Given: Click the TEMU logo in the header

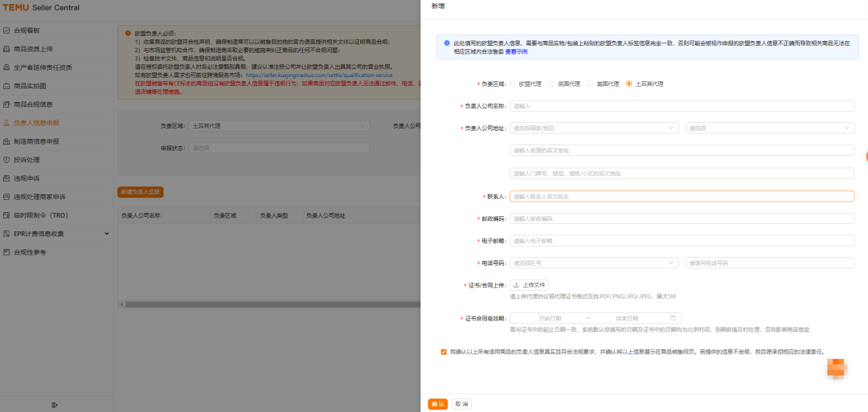Looking at the screenshot, I should pos(14,8).
